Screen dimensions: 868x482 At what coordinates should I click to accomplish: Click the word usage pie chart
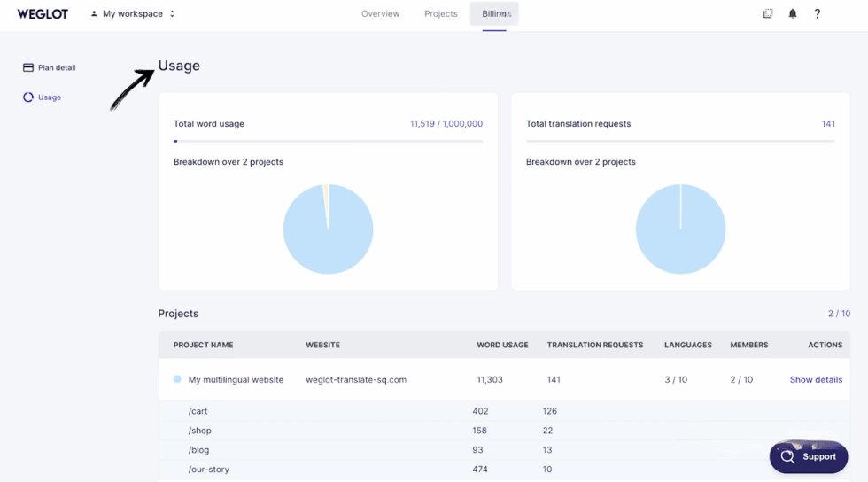coord(328,229)
